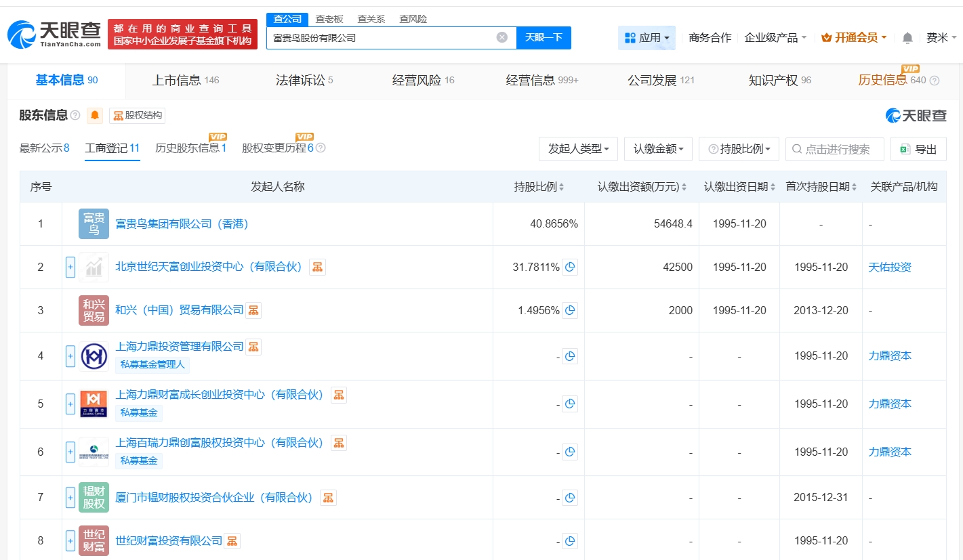
Task: Click the notification bell in top header
Action: pos(907,38)
